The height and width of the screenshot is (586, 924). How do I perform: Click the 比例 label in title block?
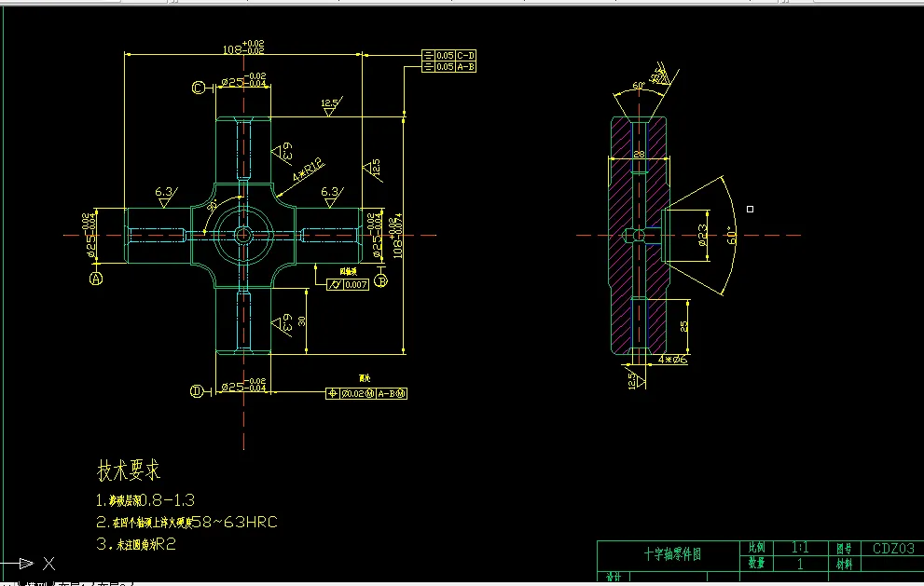coord(757,548)
